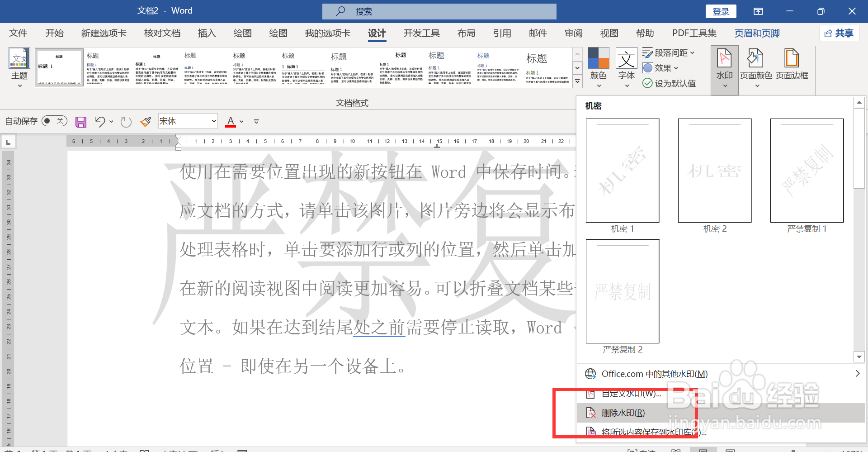Viewport: 868px width, 452px height.
Task: Open Paragraph Spacing (段落间距) menu
Action: coord(668,53)
